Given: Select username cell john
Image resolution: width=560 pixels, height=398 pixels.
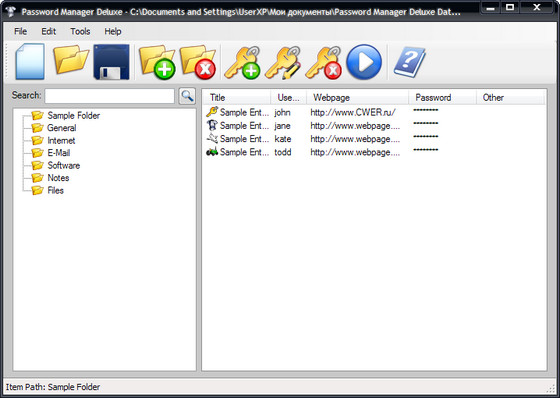Looking at the screenshot, I should point(282,113).
